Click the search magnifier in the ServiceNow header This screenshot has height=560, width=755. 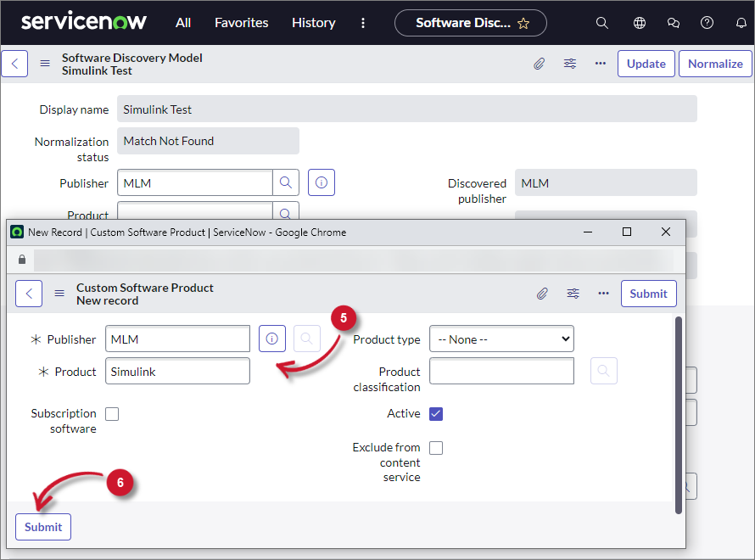tap(601, 23)
